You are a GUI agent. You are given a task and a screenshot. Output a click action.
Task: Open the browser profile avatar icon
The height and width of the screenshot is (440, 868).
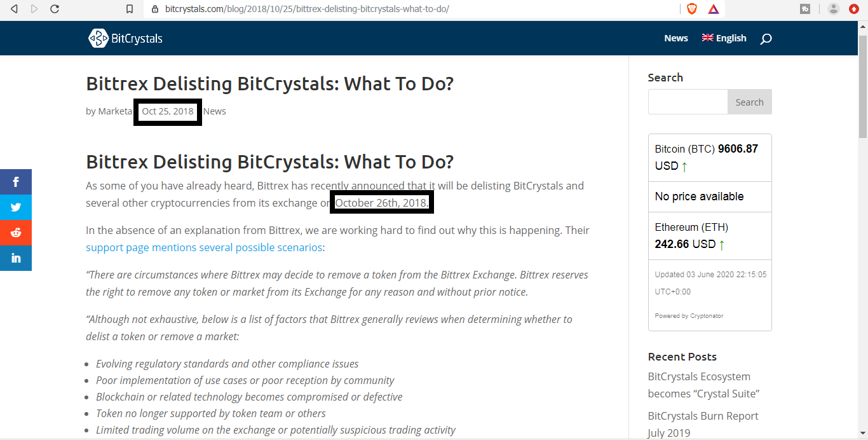tap(834, 9)
